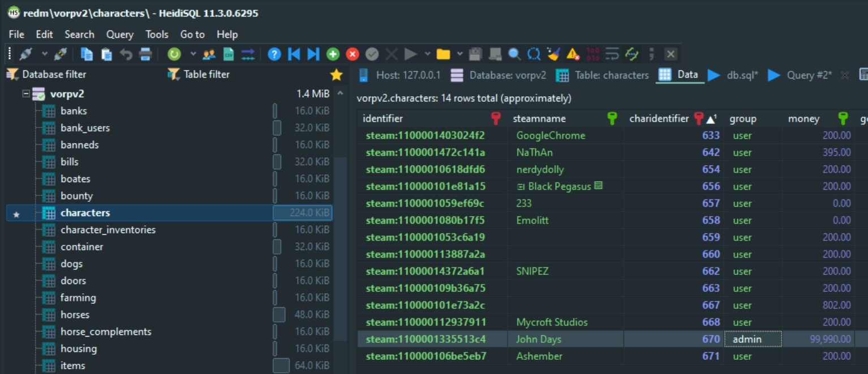Click the database tree vertical scrollbar

340,249
